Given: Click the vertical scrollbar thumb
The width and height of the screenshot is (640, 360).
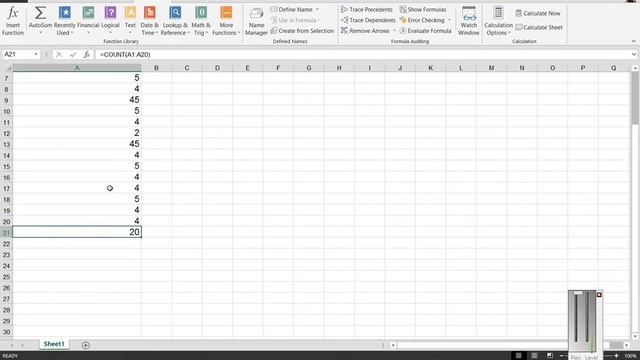Looking at the screenshot, I should pyautogui.click(x=635, y=98).
